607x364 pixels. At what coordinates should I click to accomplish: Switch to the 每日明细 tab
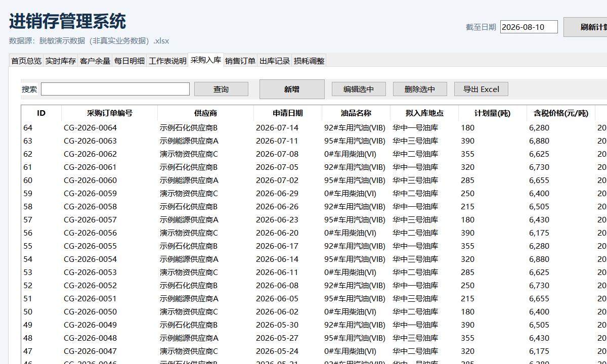[129, 61]
